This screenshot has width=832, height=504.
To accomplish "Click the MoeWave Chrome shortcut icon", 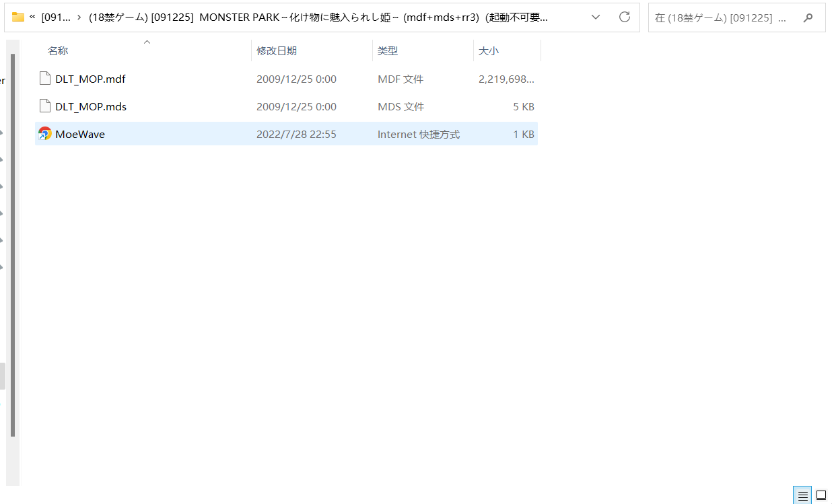I will [x=45, y=134].
